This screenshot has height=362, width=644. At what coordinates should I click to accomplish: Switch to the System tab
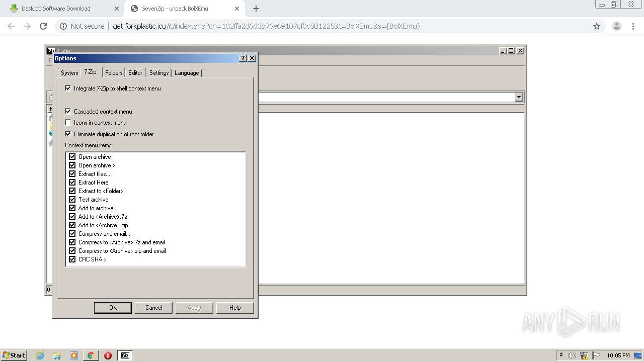coord(69,73)
